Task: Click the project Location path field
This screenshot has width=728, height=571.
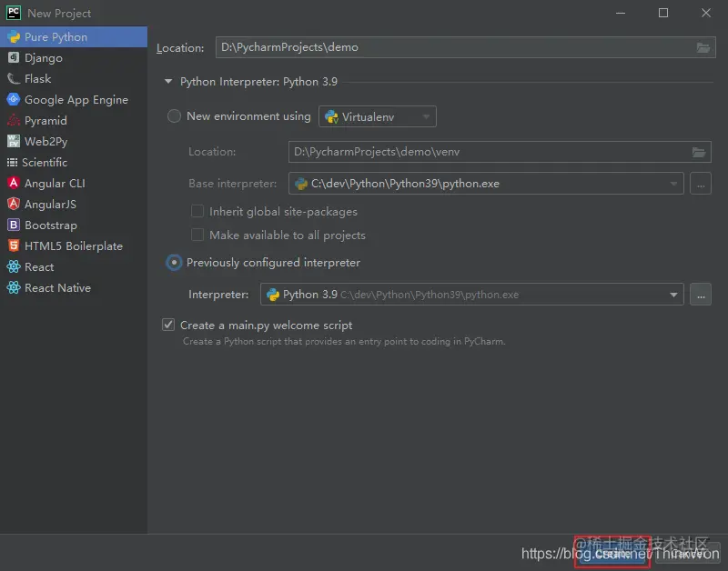Action: pos(465,47)
